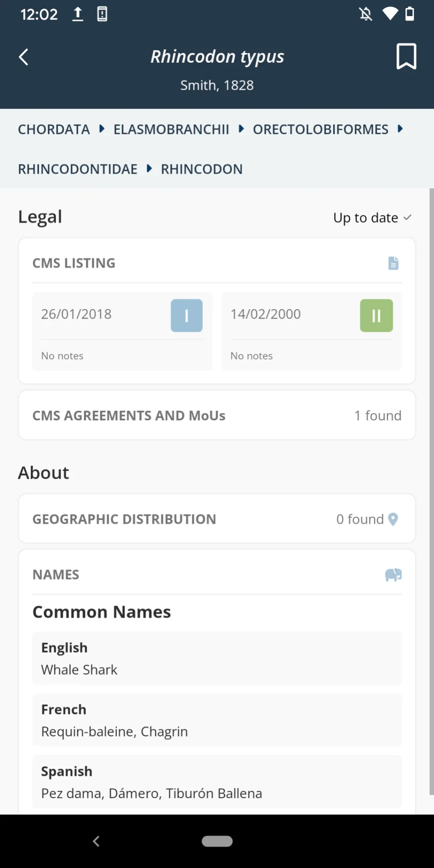434x868 pixels.
Task: Tap Android home pill
Action: (x=217, y=841)
